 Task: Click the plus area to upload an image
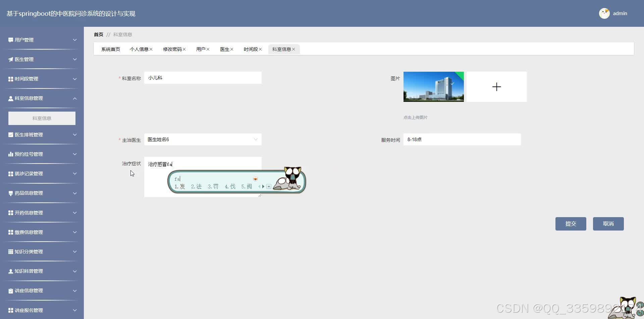tap(496, 86)
